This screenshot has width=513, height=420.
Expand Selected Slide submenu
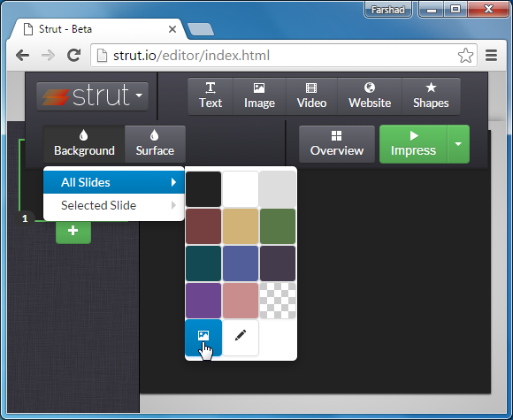114,205
